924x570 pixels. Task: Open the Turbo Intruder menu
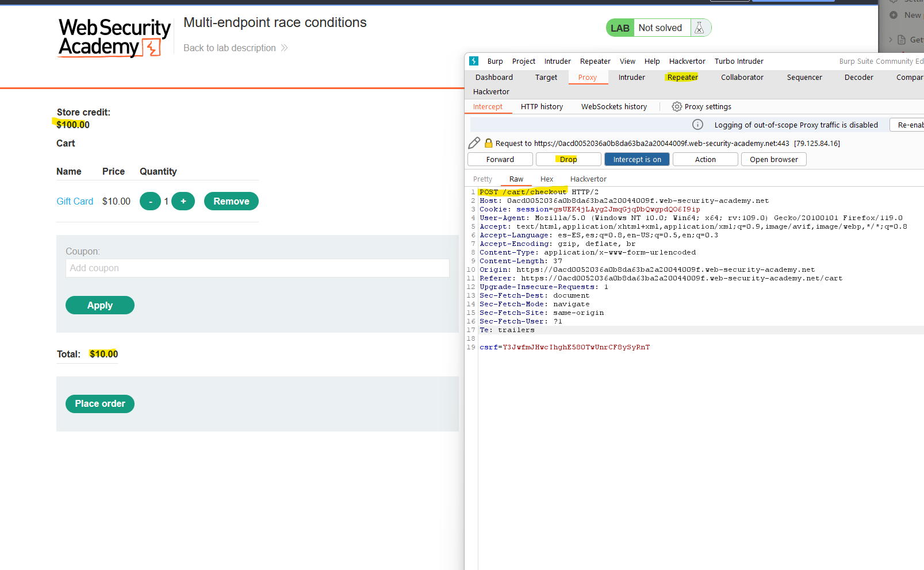tap(739, 61)
